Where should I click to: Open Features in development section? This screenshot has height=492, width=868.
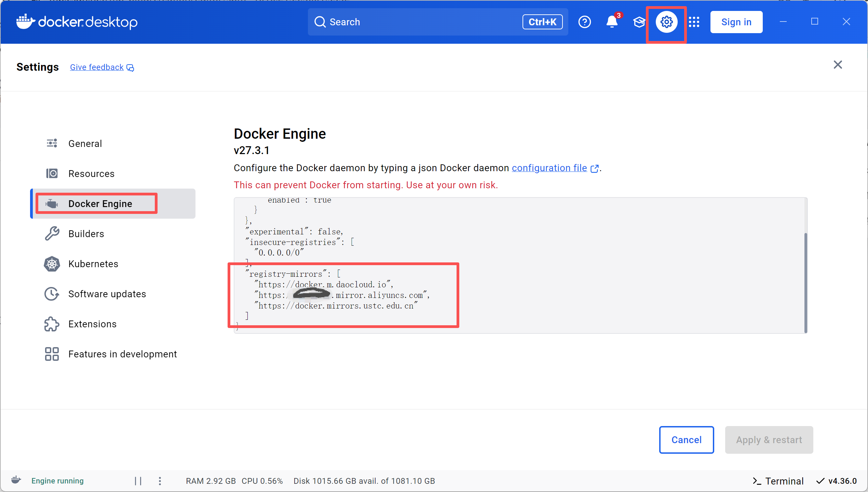tap(122, 354)
